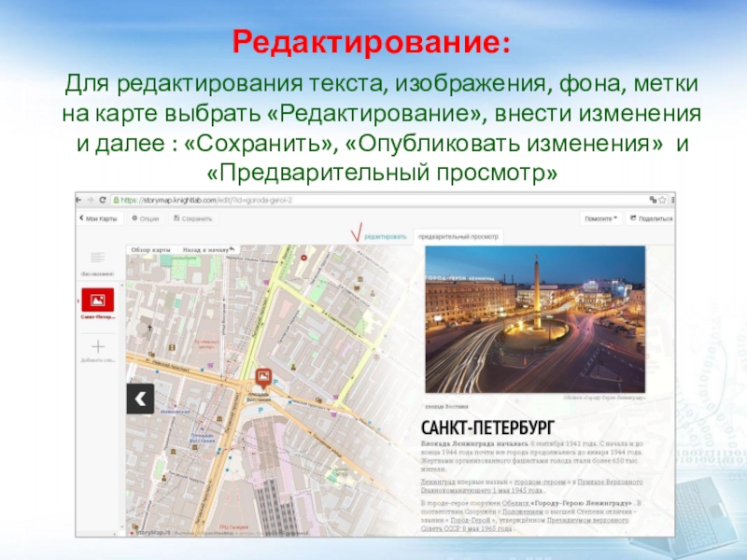Click the night photo of the obelisk square

[535, 319]
